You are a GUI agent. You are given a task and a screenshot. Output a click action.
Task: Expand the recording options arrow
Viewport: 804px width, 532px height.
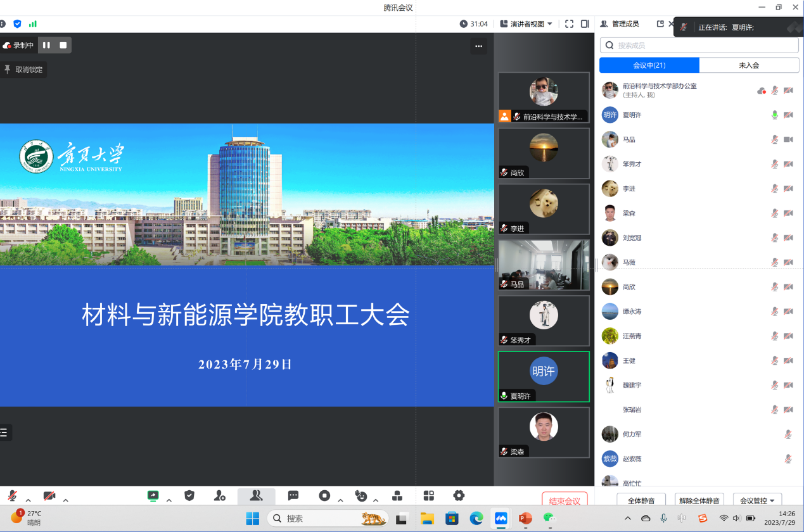click(x=340, y=500)
